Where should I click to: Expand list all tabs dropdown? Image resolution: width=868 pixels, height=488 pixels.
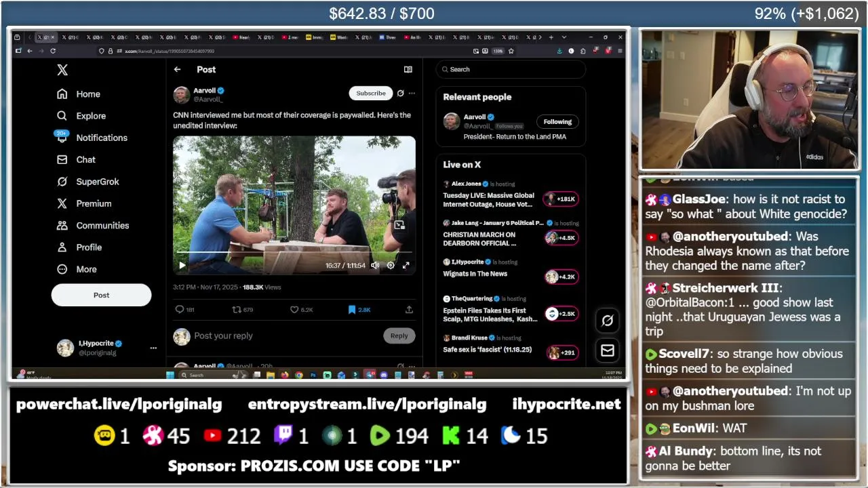click(x=564, y=37)
